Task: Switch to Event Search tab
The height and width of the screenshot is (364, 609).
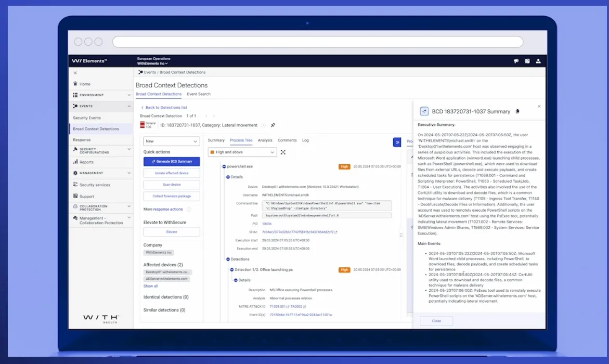Action: [x=199, y=94]
